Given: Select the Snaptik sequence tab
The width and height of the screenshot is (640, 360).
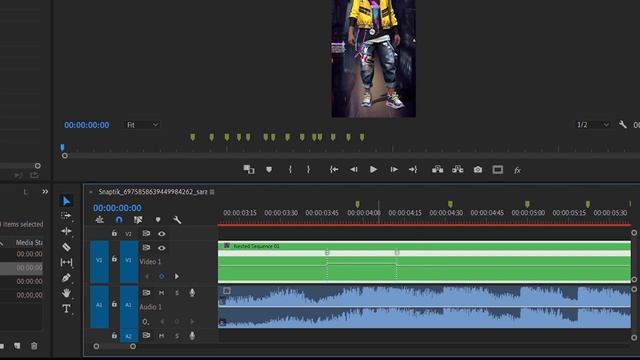Looking at the screenshot, I should pyautogui.click(x=153, y=192).
